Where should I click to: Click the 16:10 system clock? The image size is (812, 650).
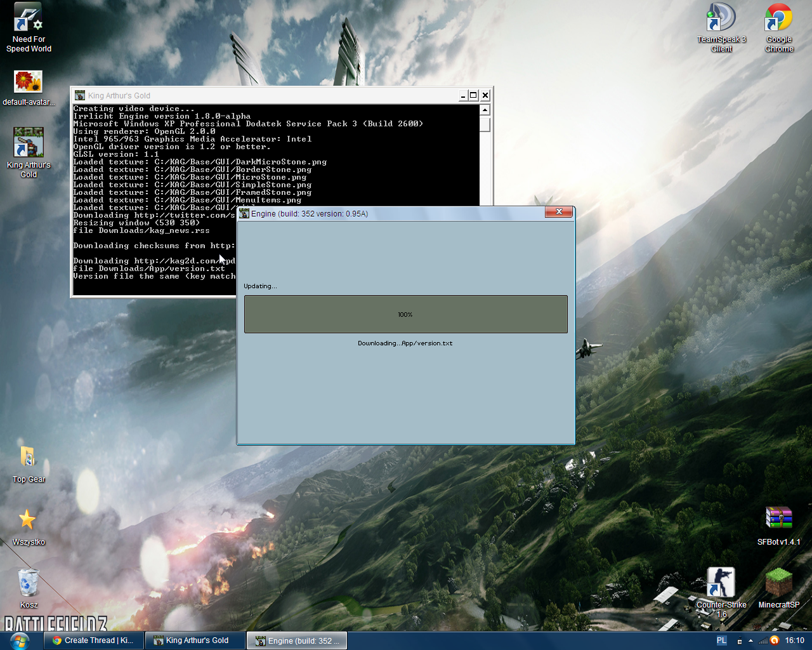pyautogui.click(x=794, y=640)
